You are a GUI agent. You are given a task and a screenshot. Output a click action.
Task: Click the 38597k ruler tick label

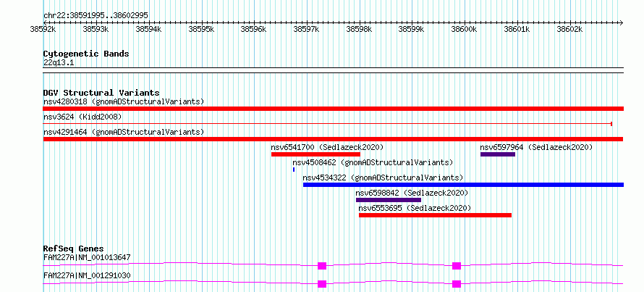coord(307,30)
